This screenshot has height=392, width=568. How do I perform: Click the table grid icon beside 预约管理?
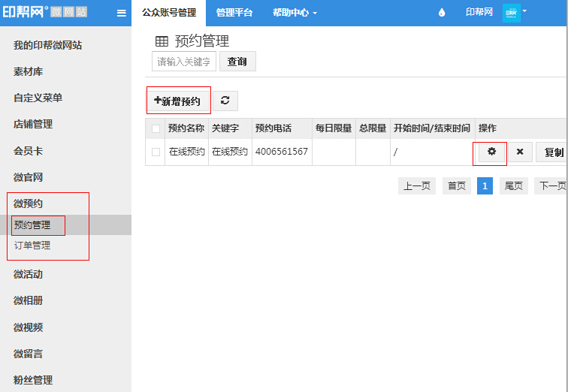(x=162, y=41)
